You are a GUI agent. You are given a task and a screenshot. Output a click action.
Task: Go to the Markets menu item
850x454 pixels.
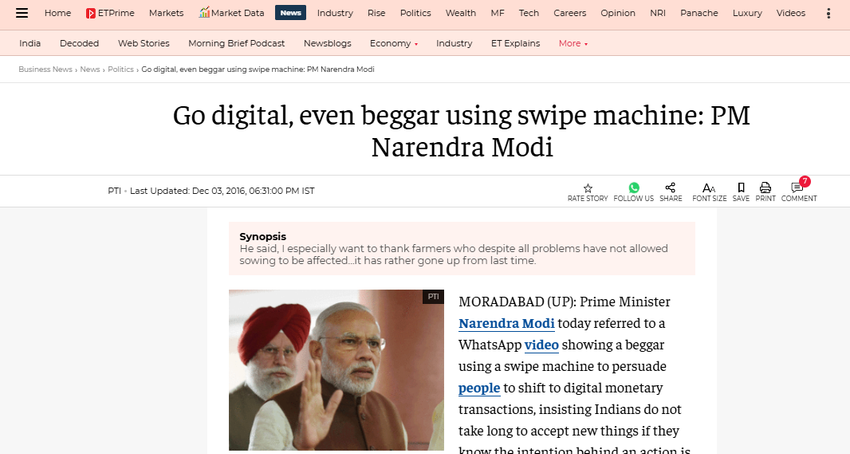tap(166, 13)
